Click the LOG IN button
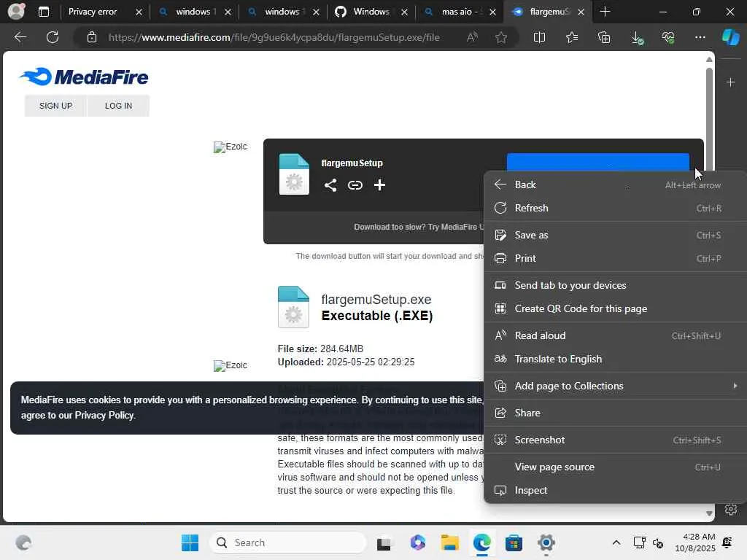Image resolution: width=747 pixels, height=560 pixels. [x=119, y=106]
